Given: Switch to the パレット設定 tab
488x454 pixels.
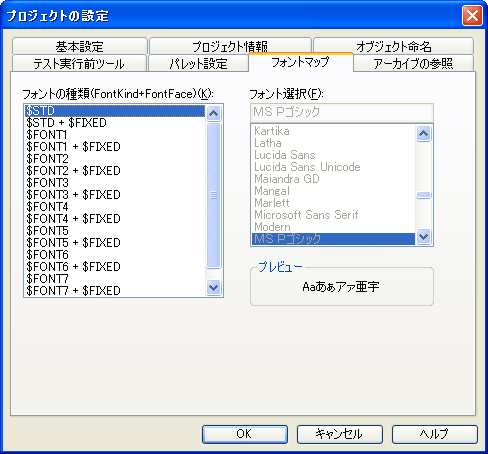Looking at the screenshot, I should (x=198, y=63).
